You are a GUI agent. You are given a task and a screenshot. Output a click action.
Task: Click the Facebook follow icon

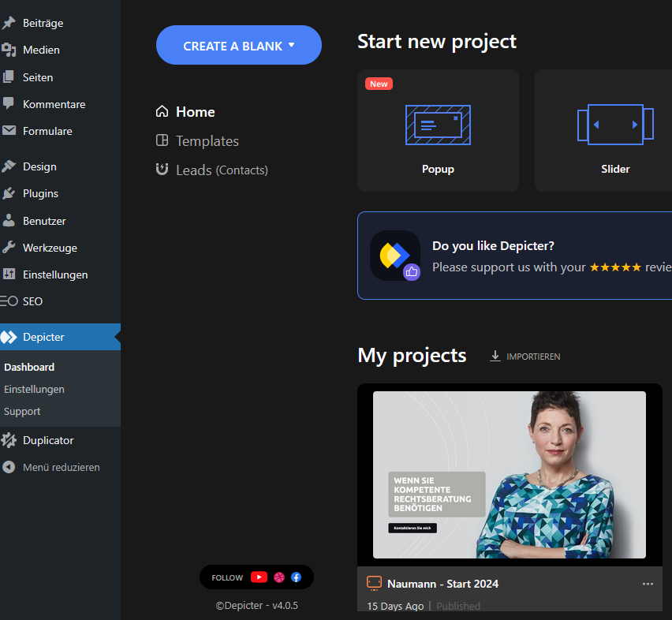296,577
